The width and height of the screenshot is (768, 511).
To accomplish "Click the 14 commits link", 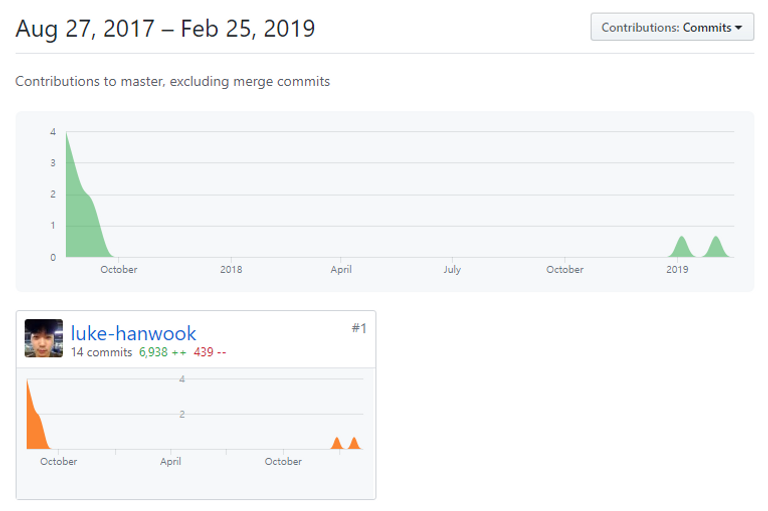I will tap(101, 352).
